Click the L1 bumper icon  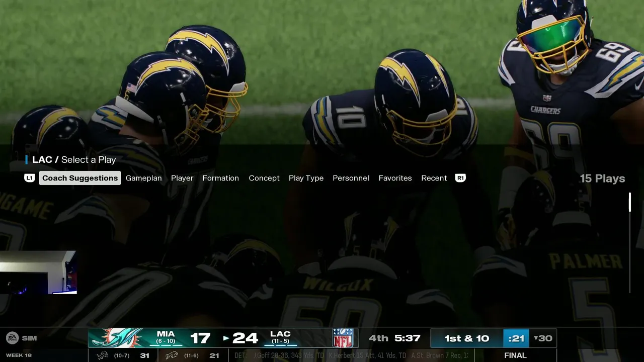click(30, 178)
